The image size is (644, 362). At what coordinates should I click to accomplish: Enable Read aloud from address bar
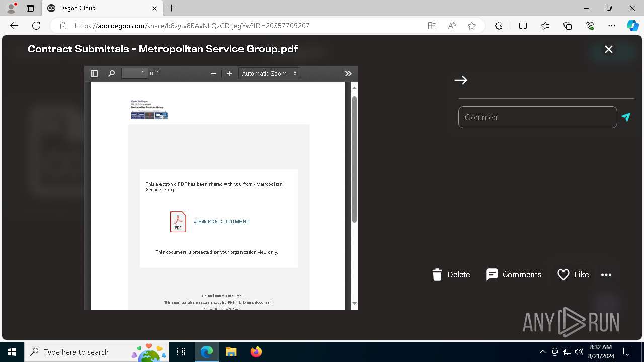pos(452,26)
